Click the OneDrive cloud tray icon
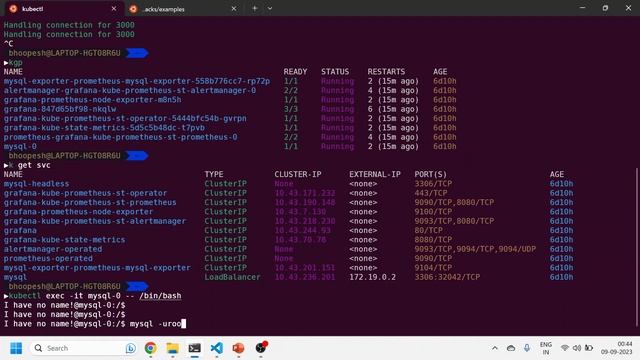The width and height of the screenshot is (640, 360). (x=511, y=348)
